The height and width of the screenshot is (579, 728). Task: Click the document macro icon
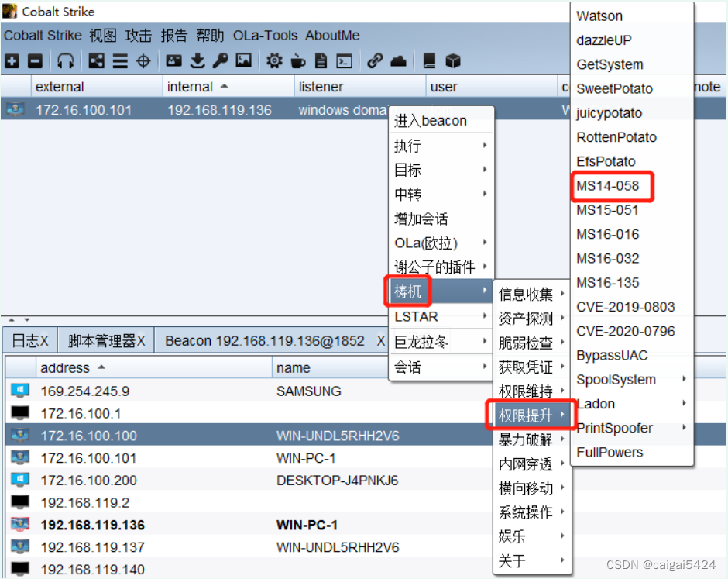point(321,61)
